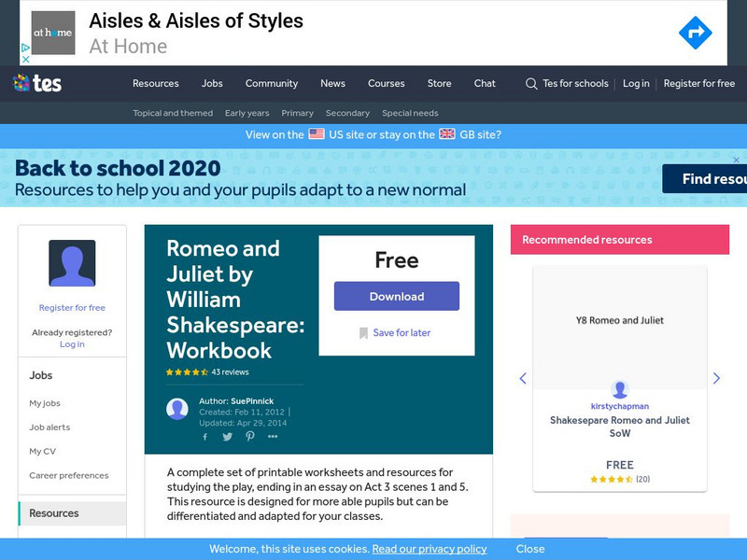Download the free workbook

tap(396, 296)
